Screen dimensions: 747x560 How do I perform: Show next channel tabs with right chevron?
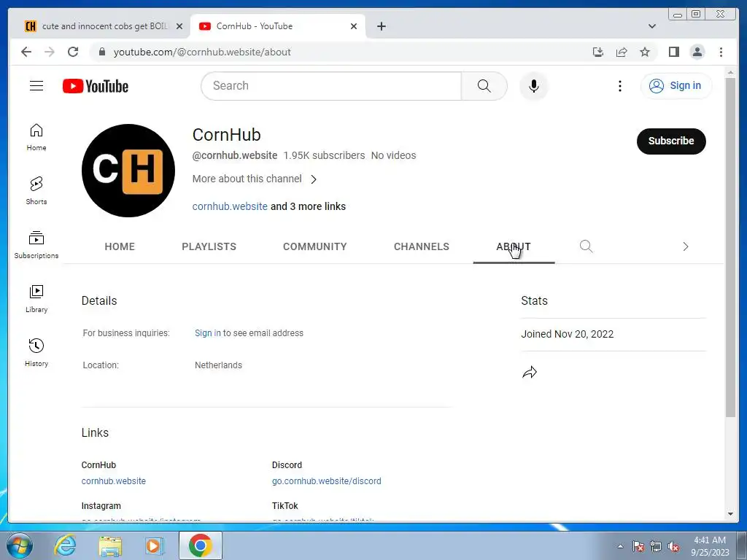coord(686,246)
